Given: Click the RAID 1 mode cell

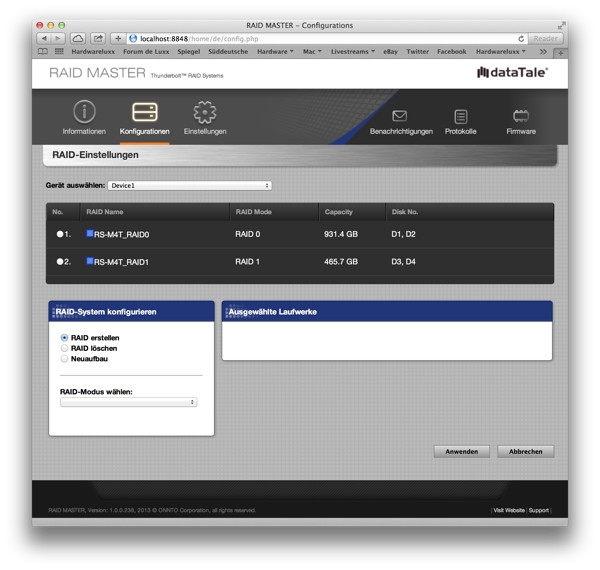Looking at the screenshot, I should (x=248, y=262).
